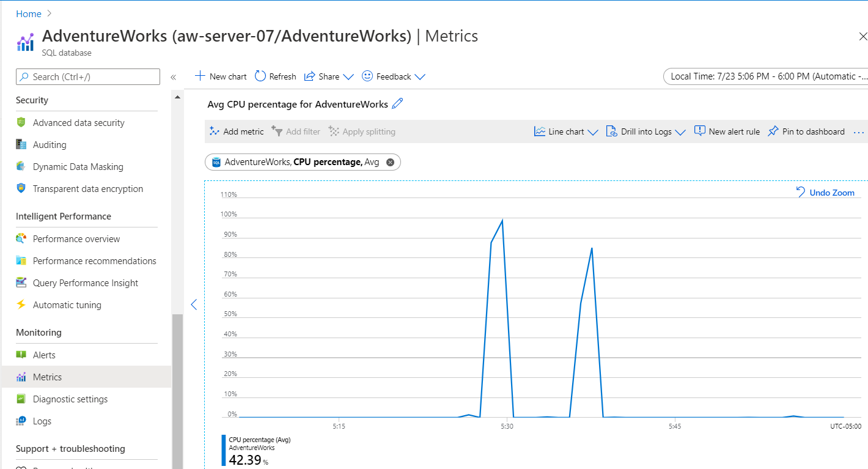Click the Pin to dashboard pin icon
Image resolution: width=868 pixels, height=469 pixels.
click(773, 131)
